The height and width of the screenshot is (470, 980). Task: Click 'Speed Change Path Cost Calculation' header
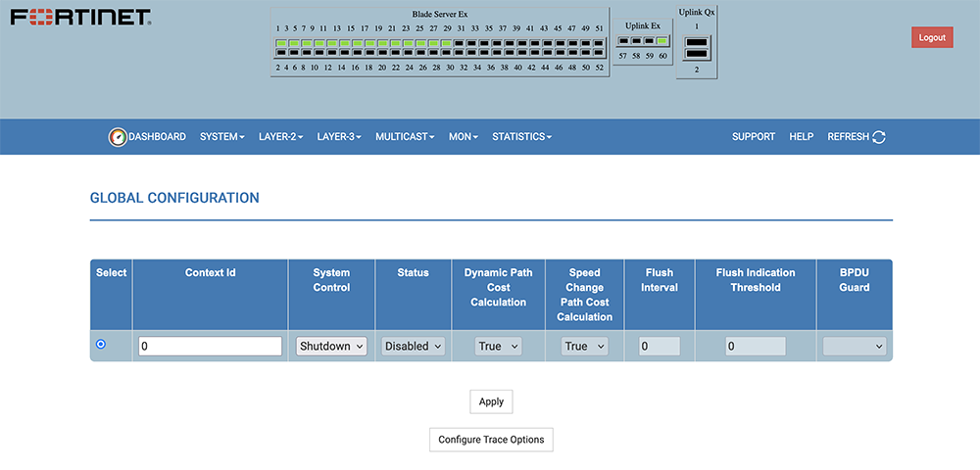click(584, 295)
